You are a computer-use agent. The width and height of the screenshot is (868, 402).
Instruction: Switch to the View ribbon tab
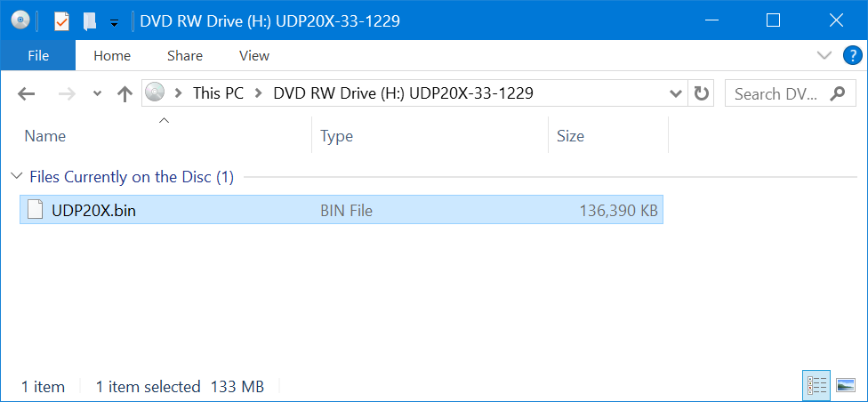[x=254, y=55]
